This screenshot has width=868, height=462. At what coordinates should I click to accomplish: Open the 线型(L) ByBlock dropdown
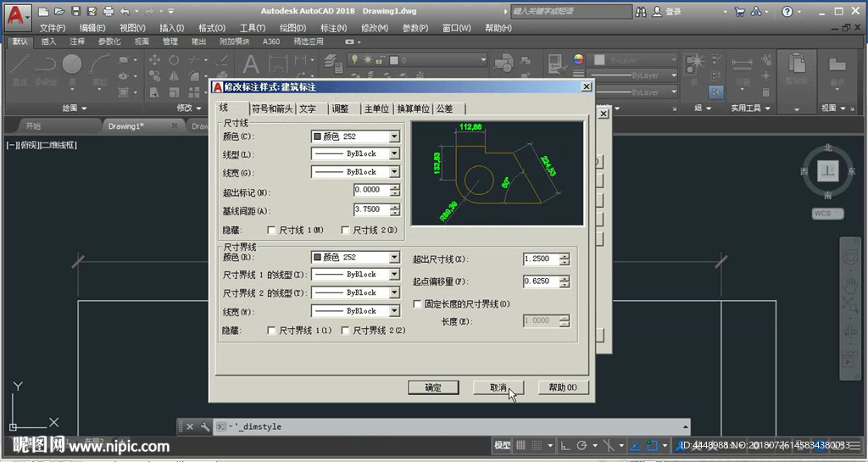[394, 154]
